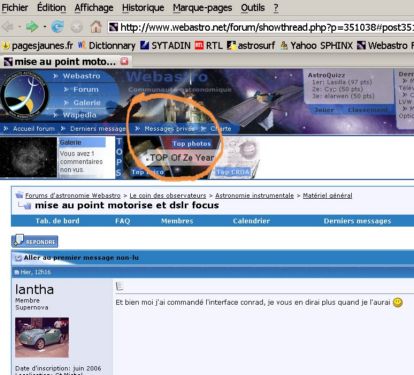Click the AstroQuizz Classement button

click(368, 110)
